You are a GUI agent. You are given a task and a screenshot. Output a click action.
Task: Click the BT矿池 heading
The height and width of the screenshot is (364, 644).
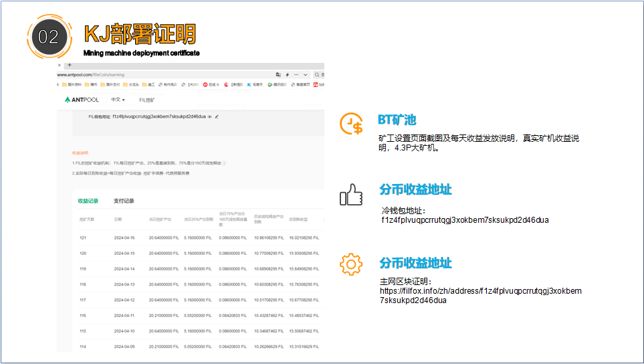(397, 120)
